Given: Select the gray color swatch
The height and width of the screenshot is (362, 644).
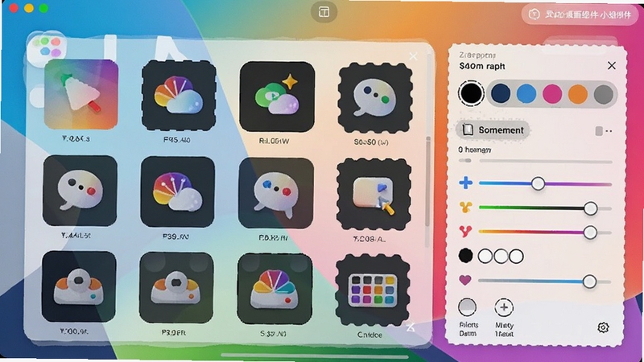Looking at the screenshot, I should coord(603,93).
